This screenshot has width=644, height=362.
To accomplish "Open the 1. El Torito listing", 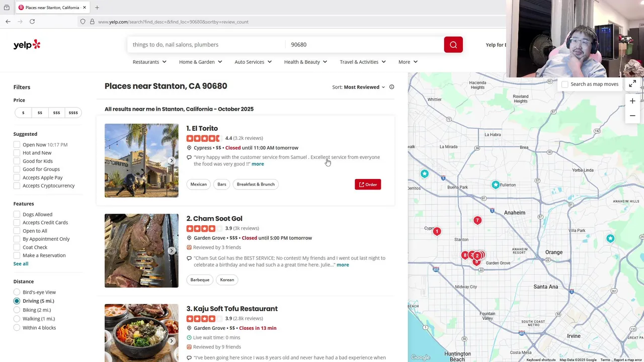I will (x=202, y=129).
